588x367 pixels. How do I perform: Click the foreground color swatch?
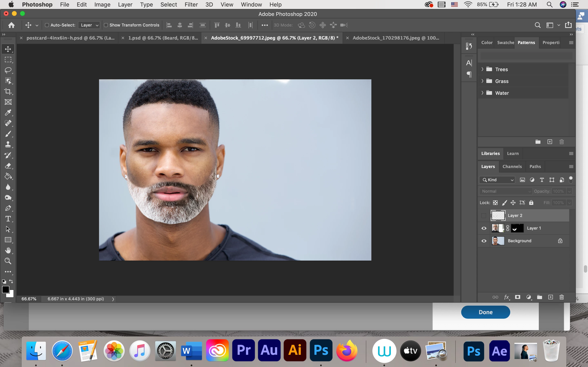tap(6, 289)
